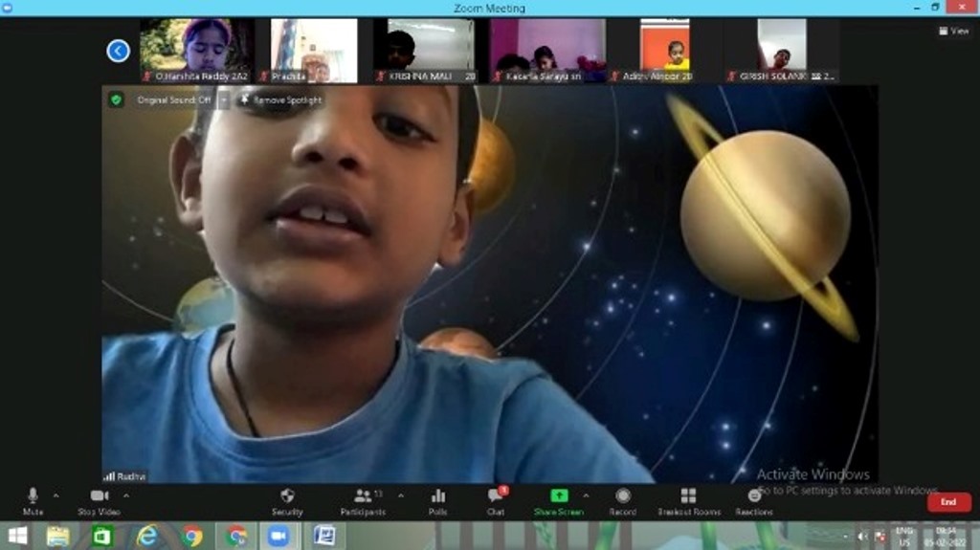
Task: Open the View layout menu
Action: (x=954, y=31)
